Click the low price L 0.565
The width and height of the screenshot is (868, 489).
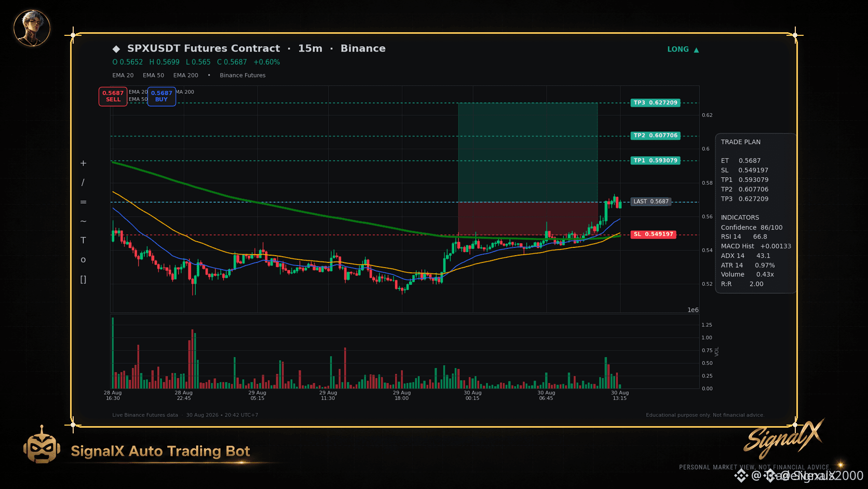click(198, 62)
